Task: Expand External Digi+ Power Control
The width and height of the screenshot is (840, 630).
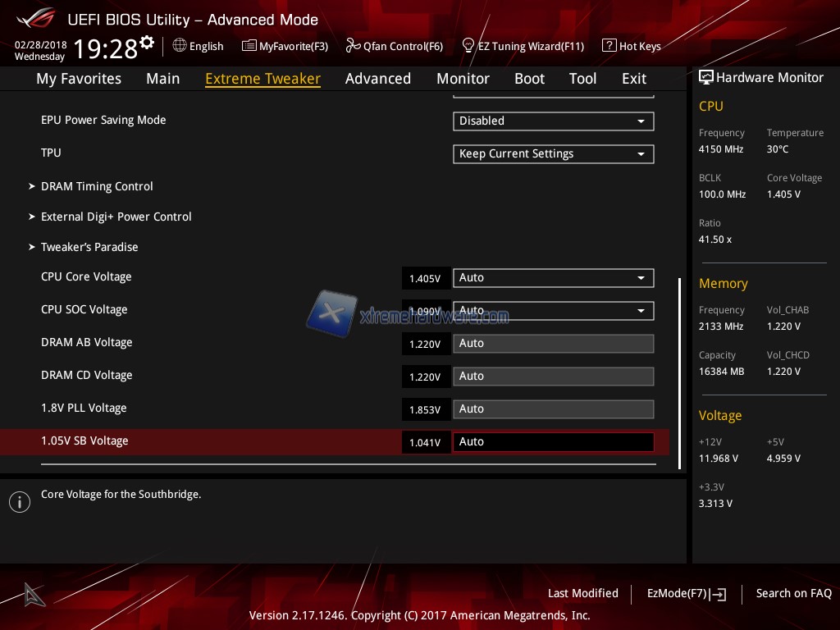Action: (x=116, y=217)
